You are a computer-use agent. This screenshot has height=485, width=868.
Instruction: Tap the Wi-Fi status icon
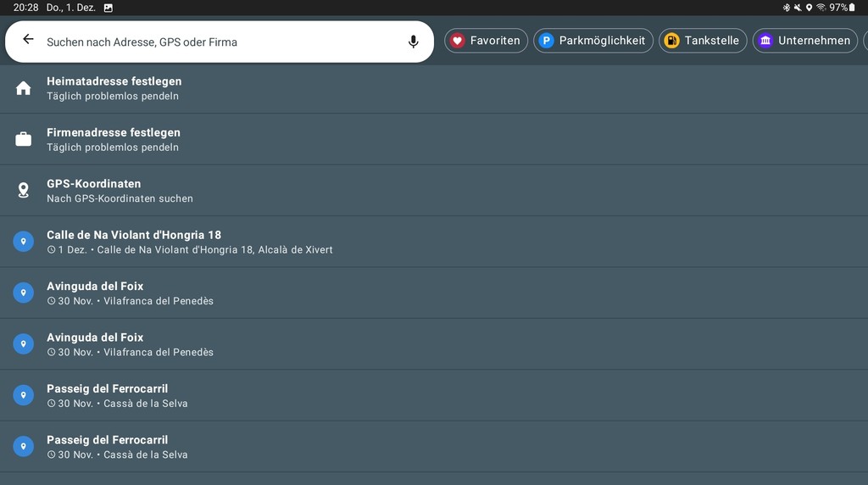point(821,8)
